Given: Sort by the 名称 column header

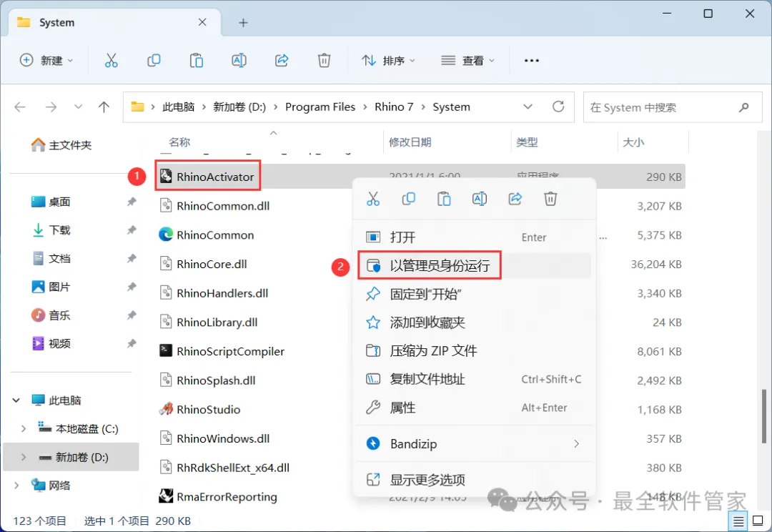Looking at the screenshot, I should 179,142.
